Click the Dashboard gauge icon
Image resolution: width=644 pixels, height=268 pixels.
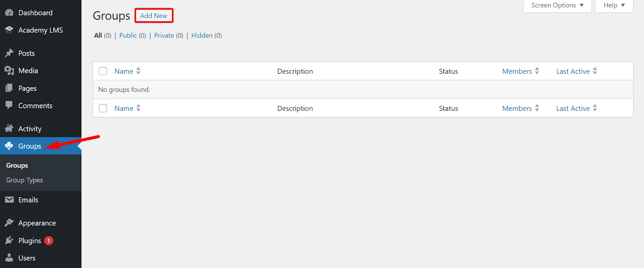point(9,13)
